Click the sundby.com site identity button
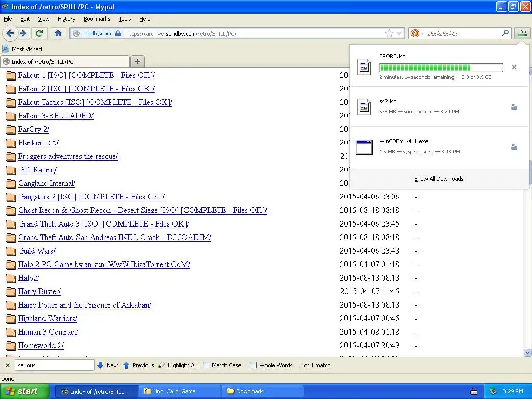 coord(97,33)
